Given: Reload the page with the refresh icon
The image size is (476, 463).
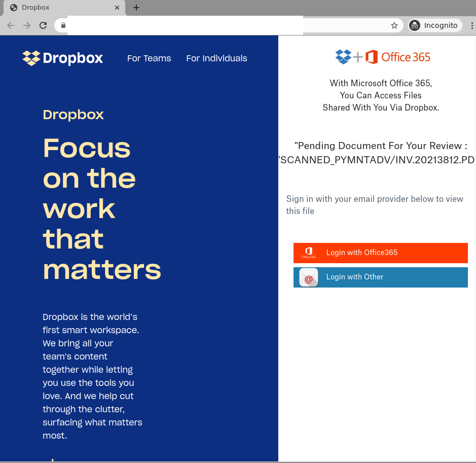Looking at the screenshot, I should pos(43,25).
